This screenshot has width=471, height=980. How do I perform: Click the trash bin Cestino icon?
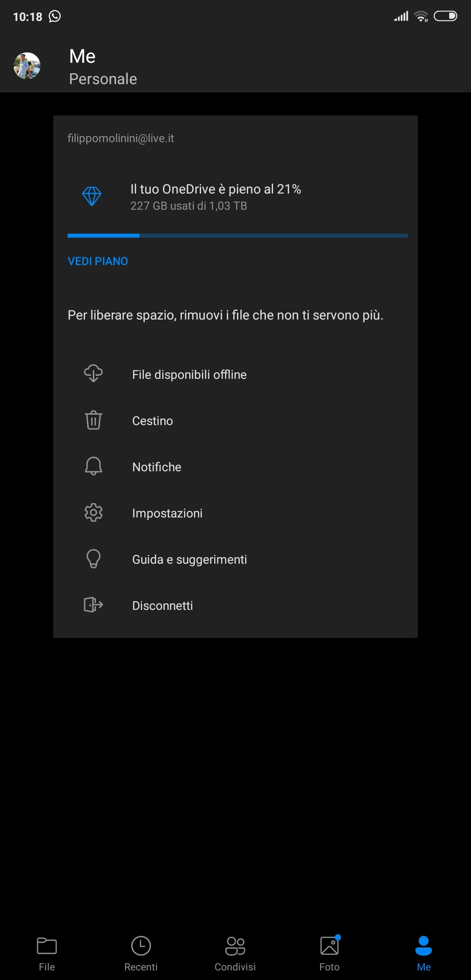pyautogui.click(x=93, y=420)
